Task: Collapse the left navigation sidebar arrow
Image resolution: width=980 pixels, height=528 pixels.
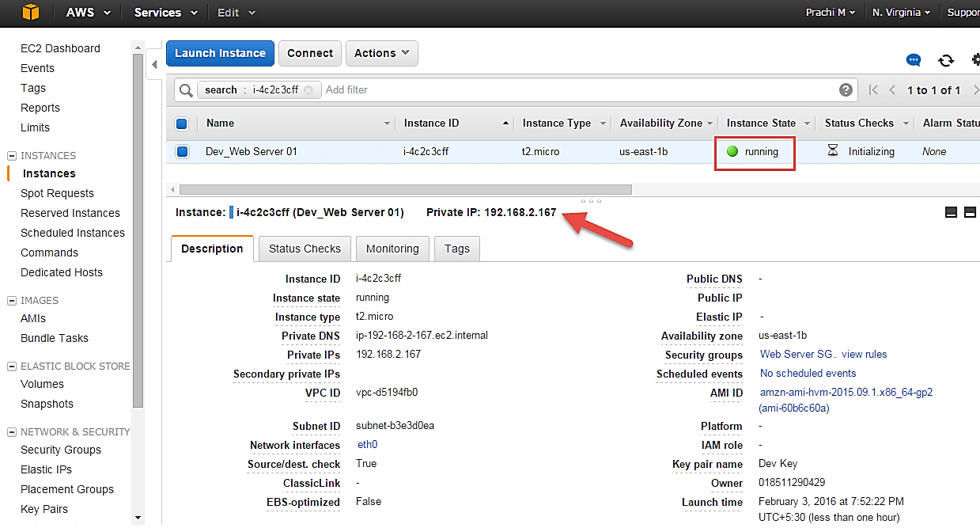Action: [154, 63]
